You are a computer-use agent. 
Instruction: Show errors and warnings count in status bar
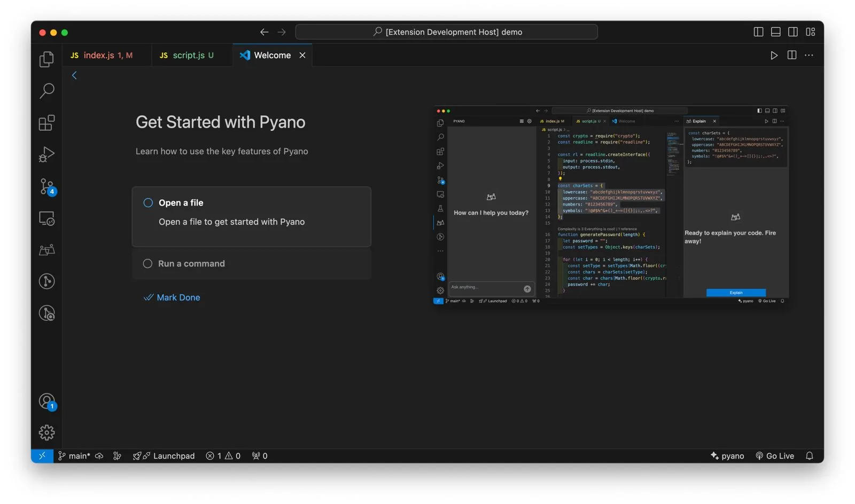[x=223, y=456]
